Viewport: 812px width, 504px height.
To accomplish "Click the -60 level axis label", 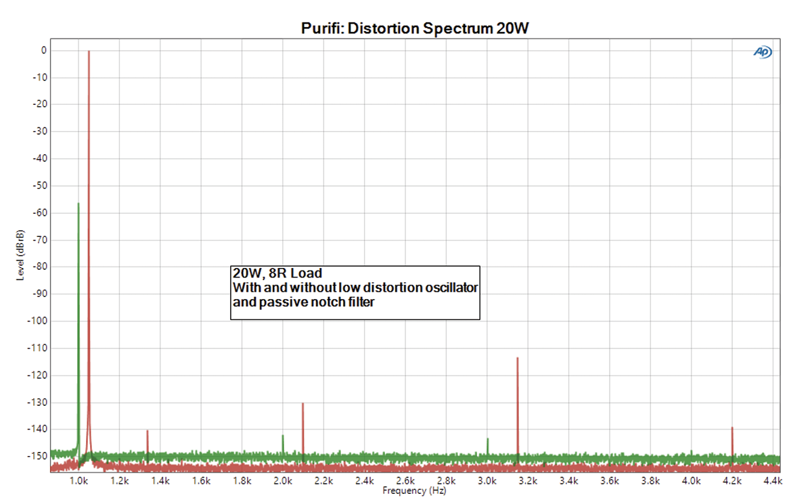I will coord(39,212).
